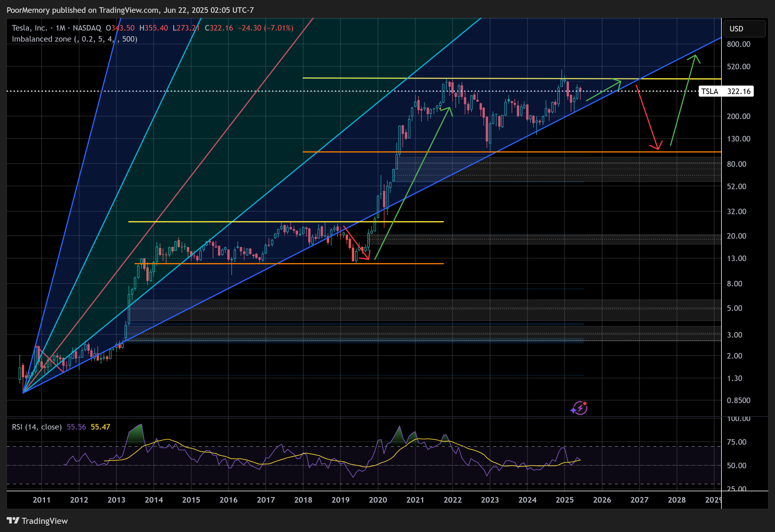The height and width of the screenshot is (532, 775).
Task: Click the 800.00 price axis label
Action: [739, 44]
